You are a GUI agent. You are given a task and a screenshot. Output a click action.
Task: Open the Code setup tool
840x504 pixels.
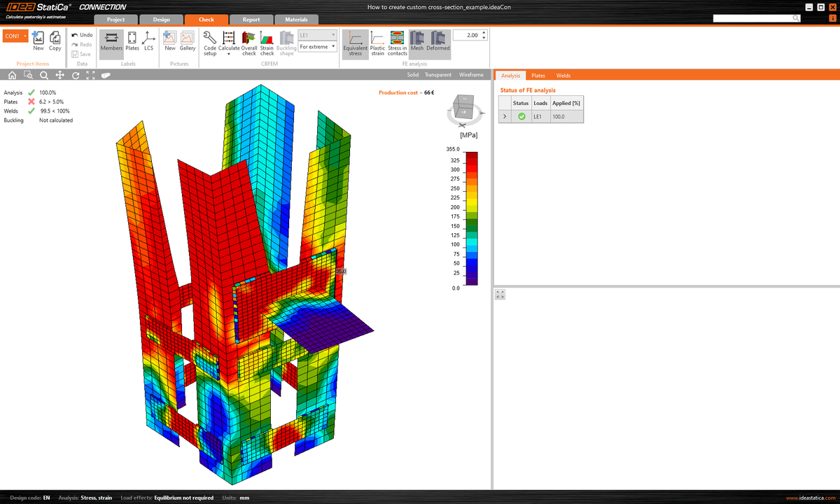click(x=209, y=43)
